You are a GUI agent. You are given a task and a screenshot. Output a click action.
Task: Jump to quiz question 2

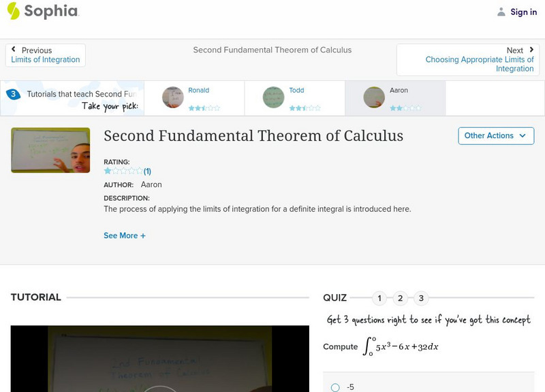[x=401, y=298]
